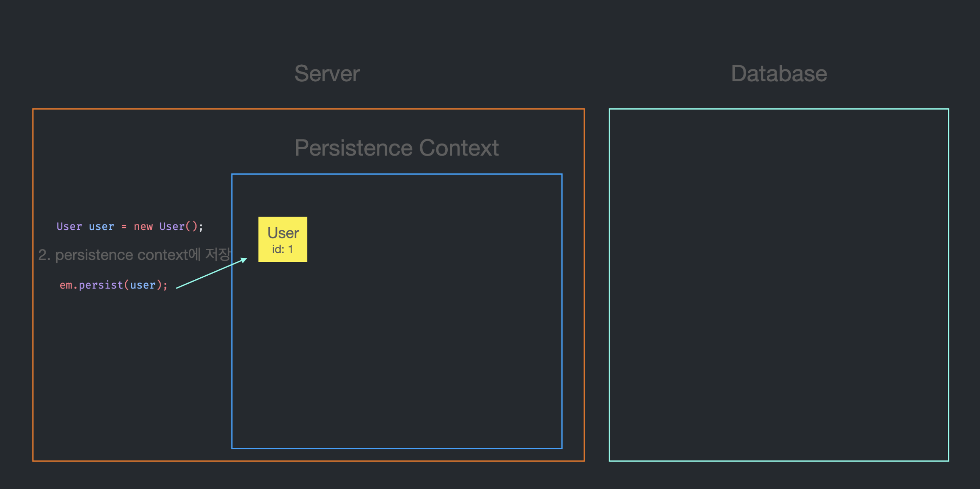Screen dimensions: 980x489
Task: Click the "2. persistence context에 저장" caption
Action: coord(135,255)
